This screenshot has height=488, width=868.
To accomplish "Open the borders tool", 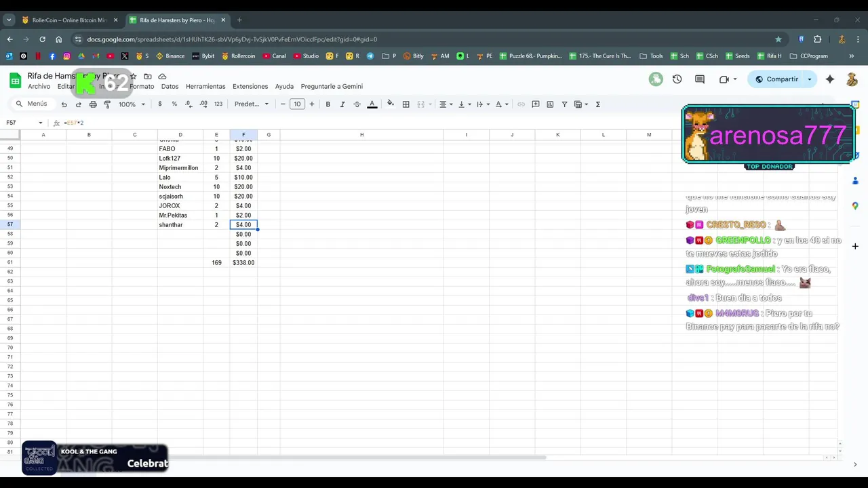I will [406, 104].
